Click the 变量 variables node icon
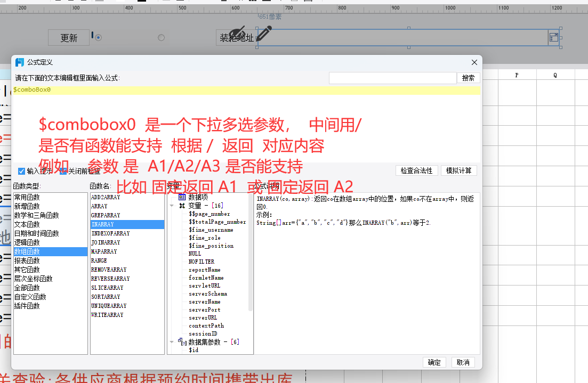 [182, 206]
